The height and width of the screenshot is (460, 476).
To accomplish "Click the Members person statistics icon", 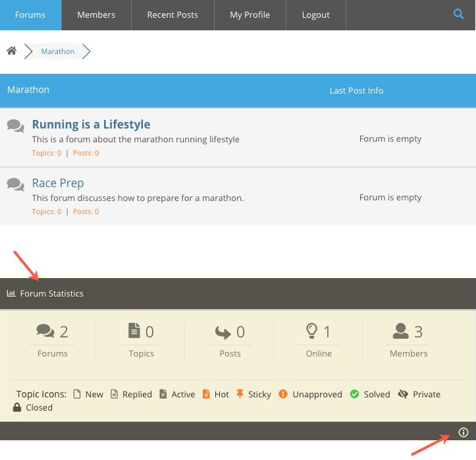I will (400, 331).
